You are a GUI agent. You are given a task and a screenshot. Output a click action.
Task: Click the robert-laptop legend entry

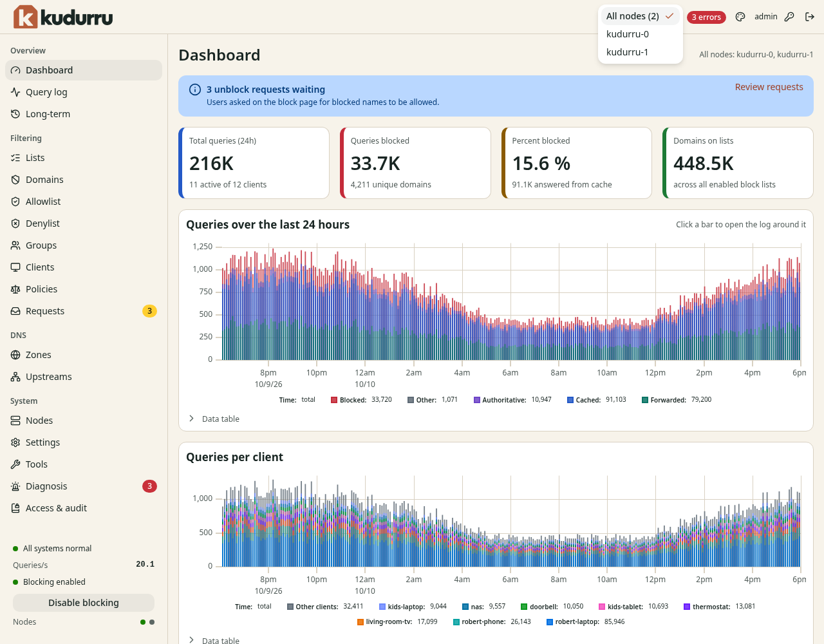[x=585, y=622]
